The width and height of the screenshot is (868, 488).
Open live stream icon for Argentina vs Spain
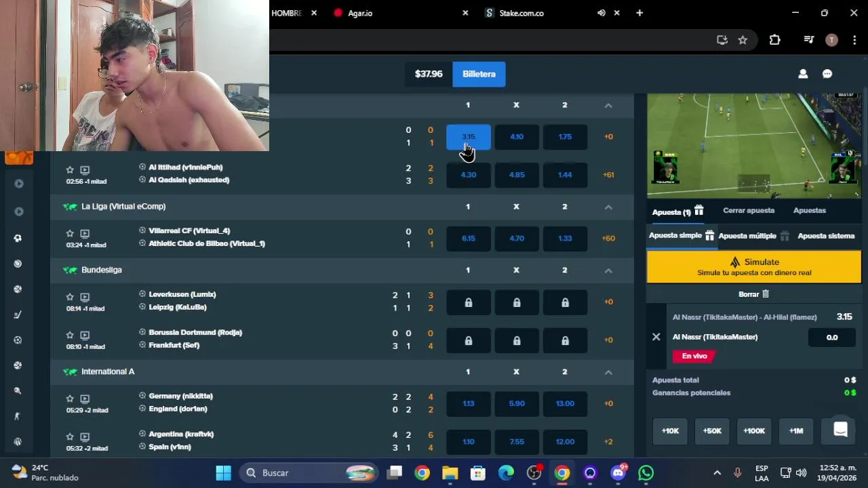[85, 436]
